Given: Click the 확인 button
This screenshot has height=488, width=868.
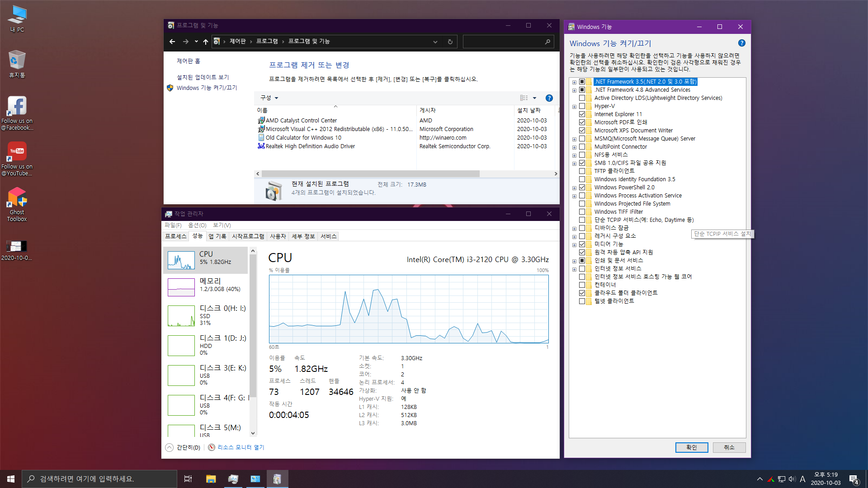Looking at the screenshot, I should pos(691,447).
